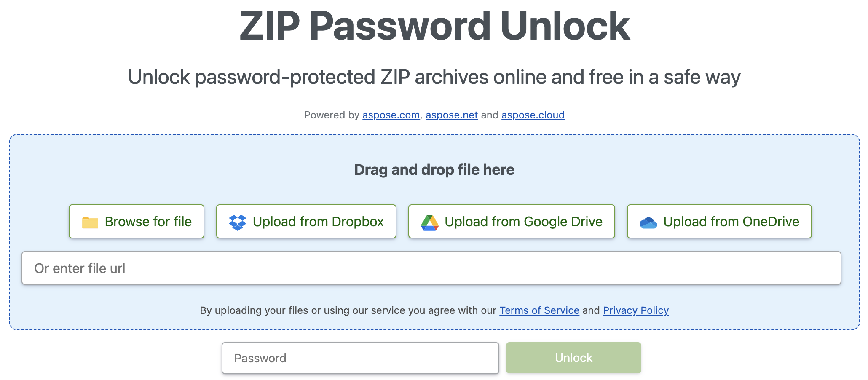This screenshot has width=868, height=380.
Task: Click the "Drag and drop file here" text
Action: click(434, 170)
